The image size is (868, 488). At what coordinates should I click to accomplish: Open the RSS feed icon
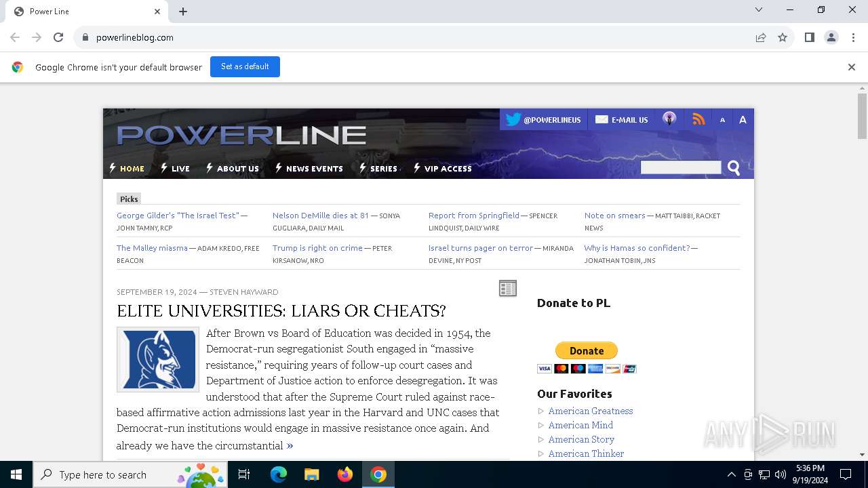698,119
